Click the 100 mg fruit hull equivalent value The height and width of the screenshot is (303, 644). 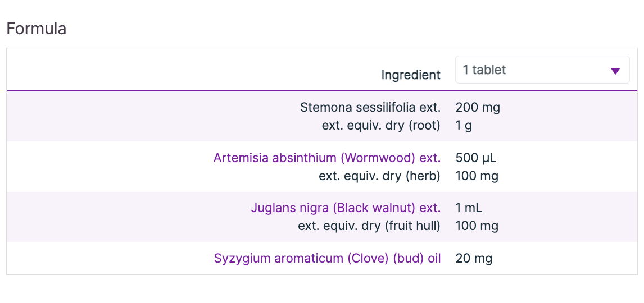(x=477, y=226)
